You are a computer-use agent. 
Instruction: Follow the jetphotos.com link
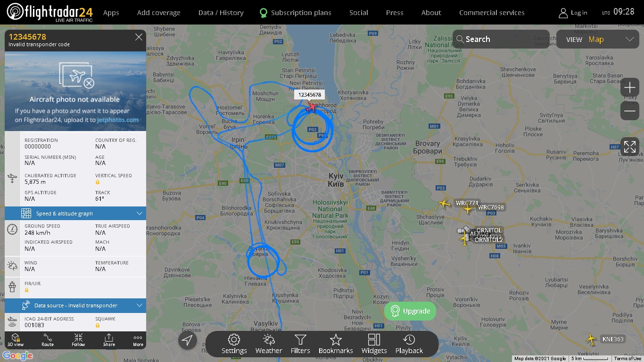coord(118,120)
